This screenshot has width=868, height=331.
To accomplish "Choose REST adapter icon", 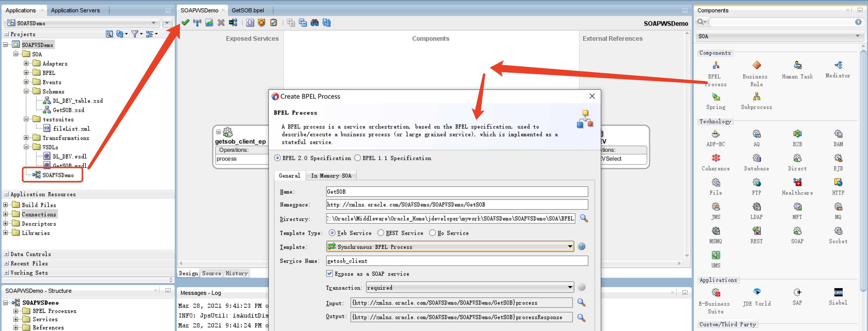I will point(757,231).
